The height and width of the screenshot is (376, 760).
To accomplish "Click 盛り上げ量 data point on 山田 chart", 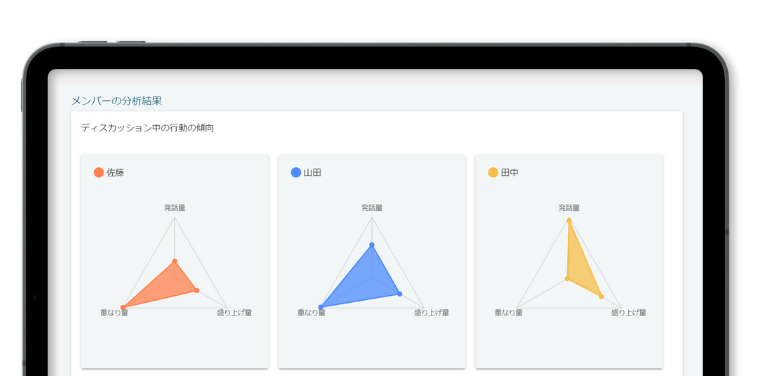I will 399,294.
